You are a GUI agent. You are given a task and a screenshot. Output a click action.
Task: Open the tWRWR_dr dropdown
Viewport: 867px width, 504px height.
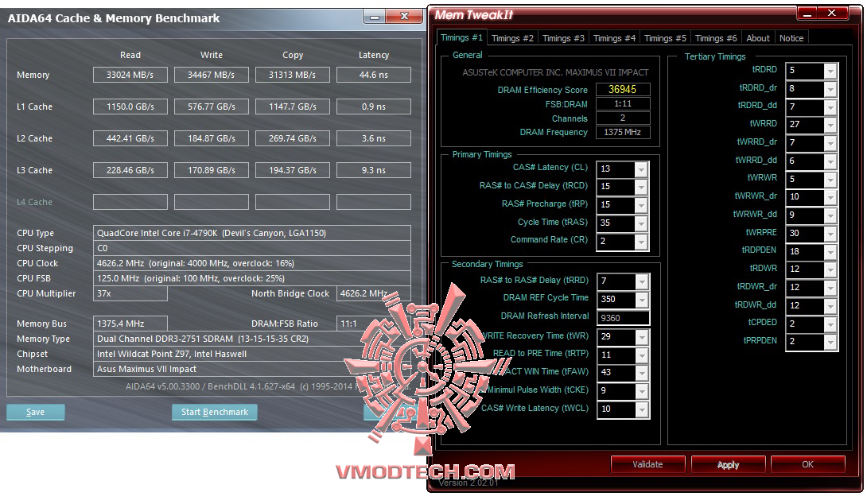[x=830, y=197]
